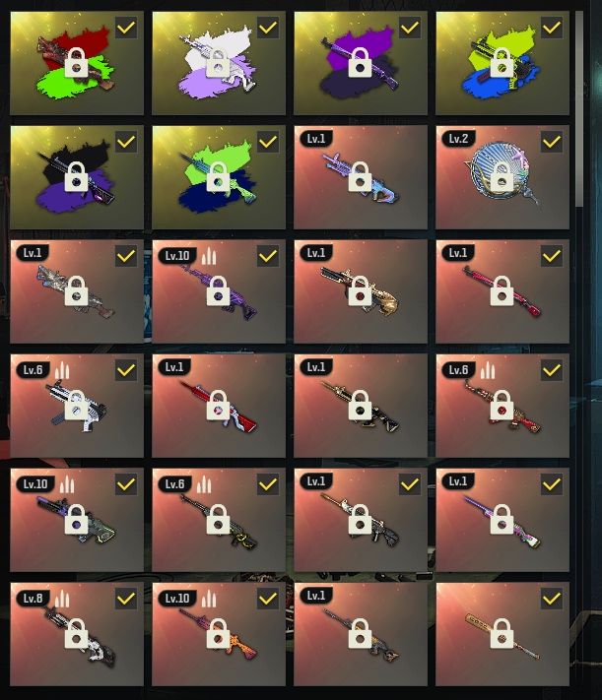This screenshot has height=700, width=602.
Task: Click the Lv.10 badge on purple rifle tile
Action: point(177,256)
